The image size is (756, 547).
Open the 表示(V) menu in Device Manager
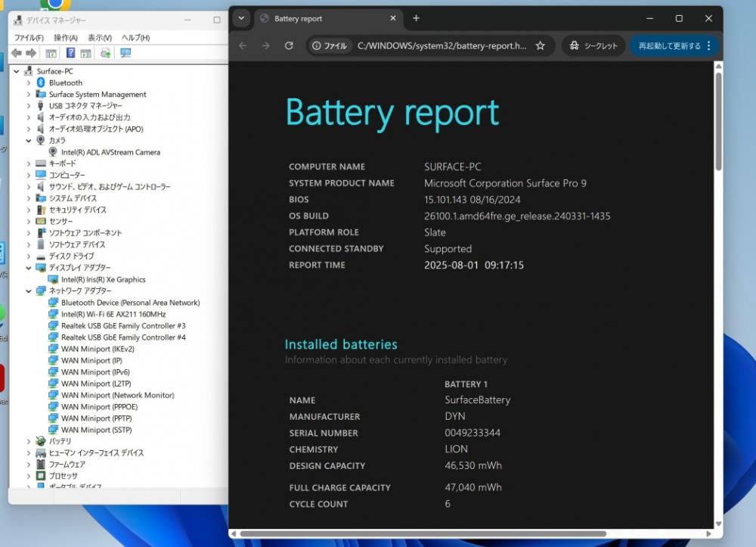(100, 38)
